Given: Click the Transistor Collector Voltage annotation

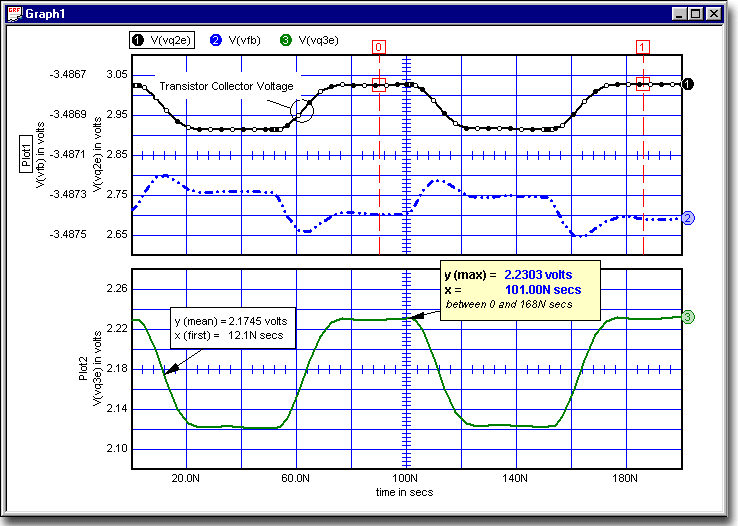Looking at the screenshot, I should (x=226, y=87).
